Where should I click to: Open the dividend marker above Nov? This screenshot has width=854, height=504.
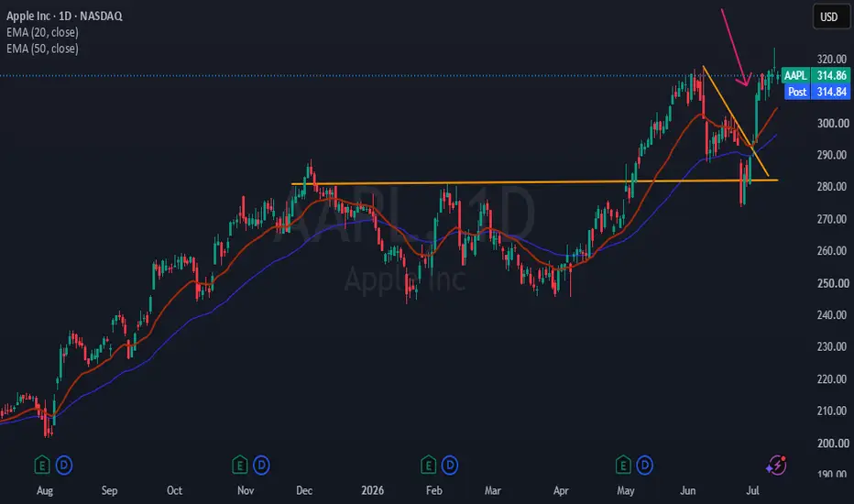tap(261, 466)
